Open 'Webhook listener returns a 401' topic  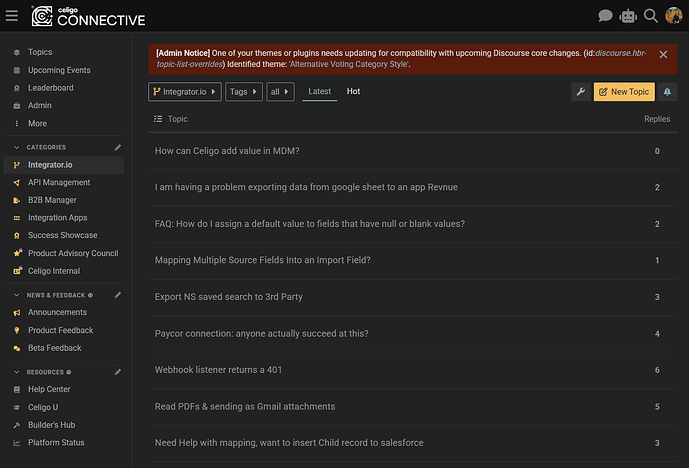click(218, 370)
